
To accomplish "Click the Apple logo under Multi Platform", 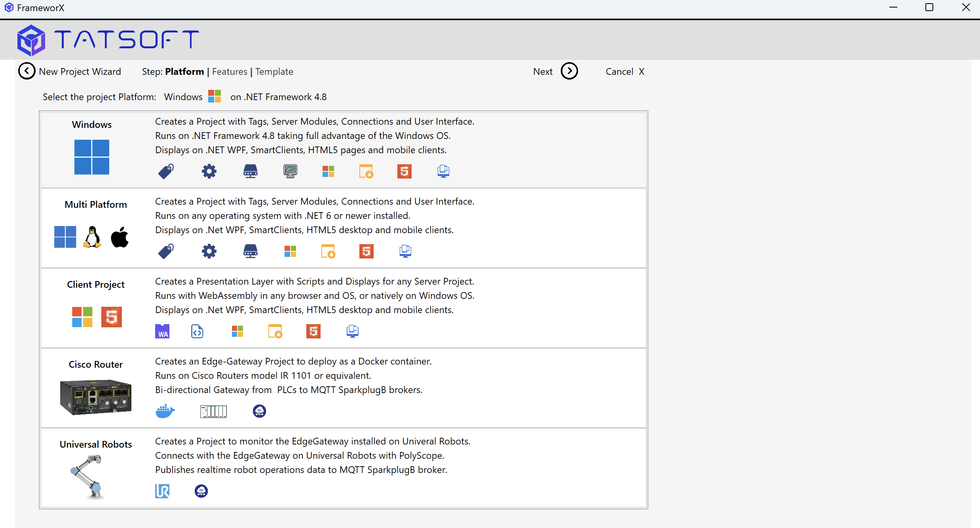I will pyautogui.click(x=120, y=237).
